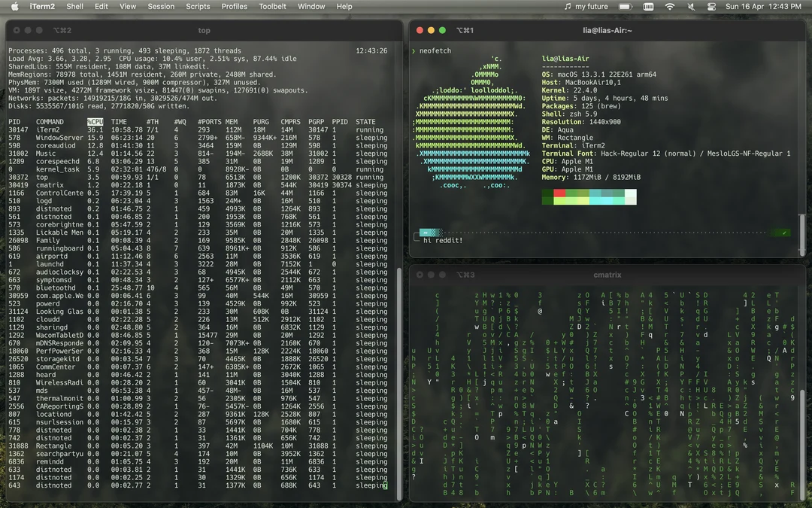Open the Profiles menu
This screenshot has width=812, height=508.
(x=234, y=6)
